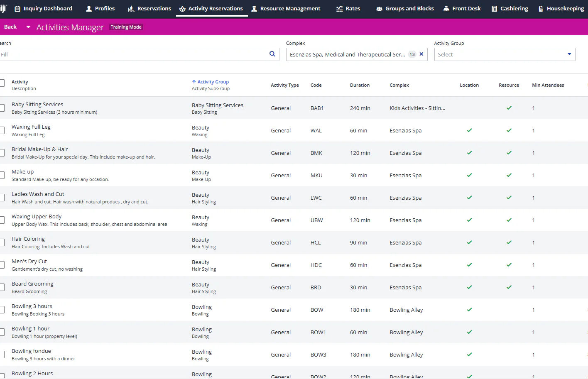
Task: Click Resource checkmark for Bridal Make-Up & Hair
Action: [509, 153]
